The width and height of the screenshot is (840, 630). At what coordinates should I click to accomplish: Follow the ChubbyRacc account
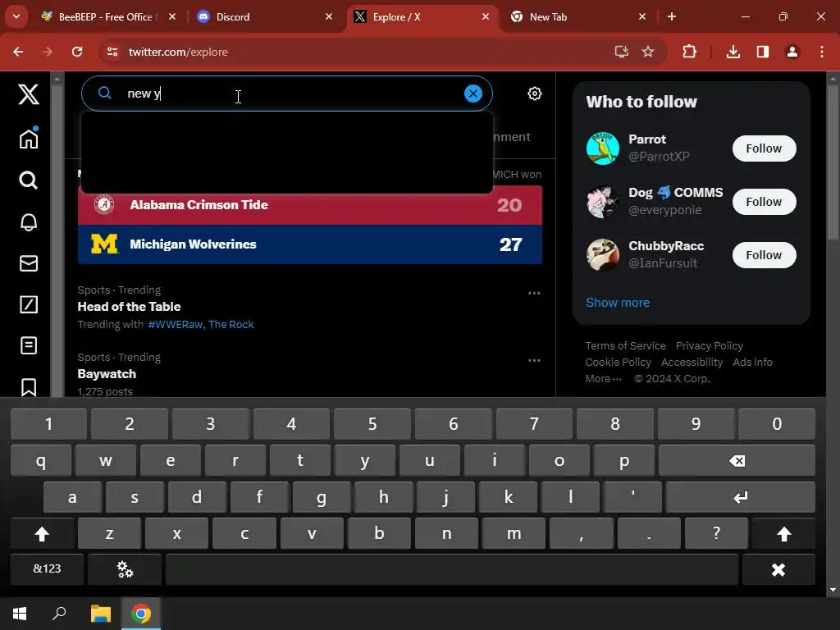coord(764,255)
